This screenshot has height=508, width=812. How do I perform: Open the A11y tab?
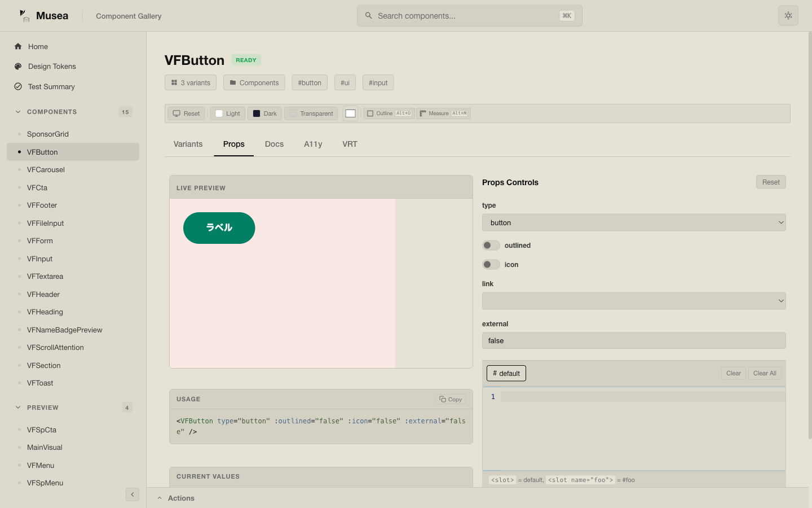[313, 144]
